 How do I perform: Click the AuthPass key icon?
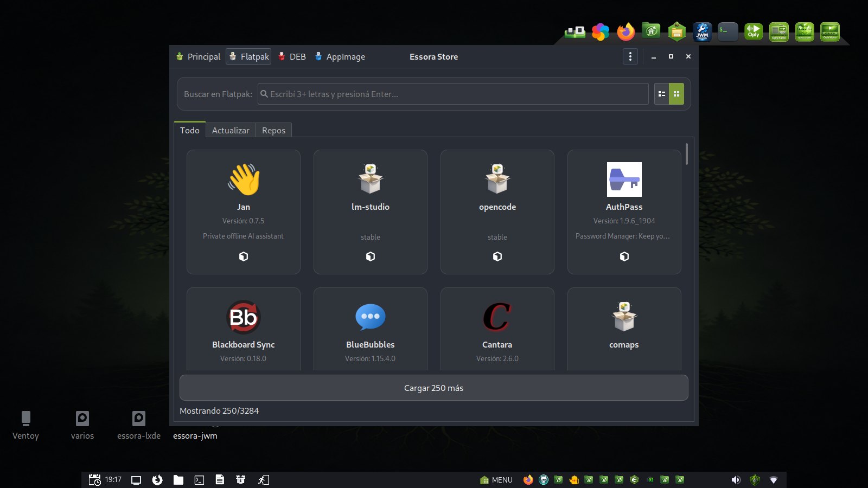pyautogui.click(x=624, y=179)
